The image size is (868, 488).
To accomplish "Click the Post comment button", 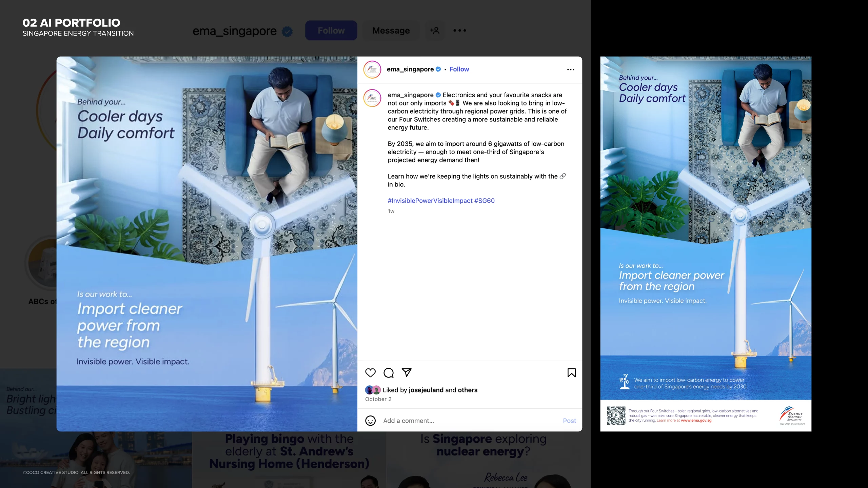I will [569, 421].
